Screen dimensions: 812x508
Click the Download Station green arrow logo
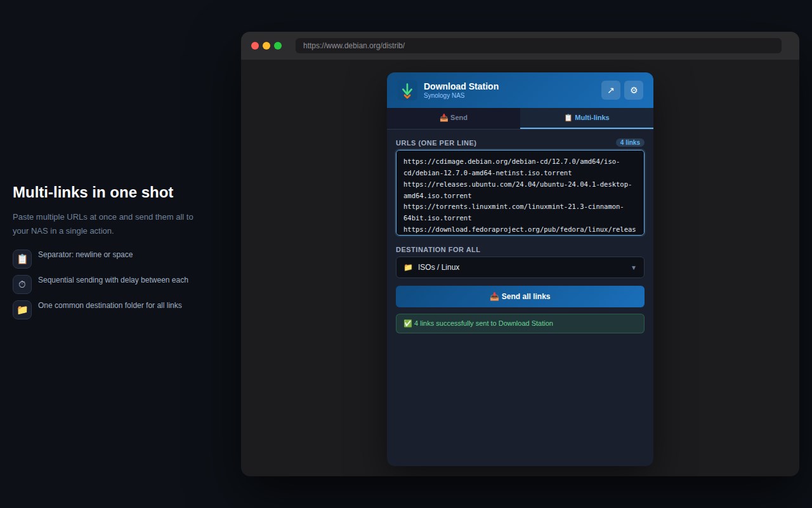(x=407, y=90)
